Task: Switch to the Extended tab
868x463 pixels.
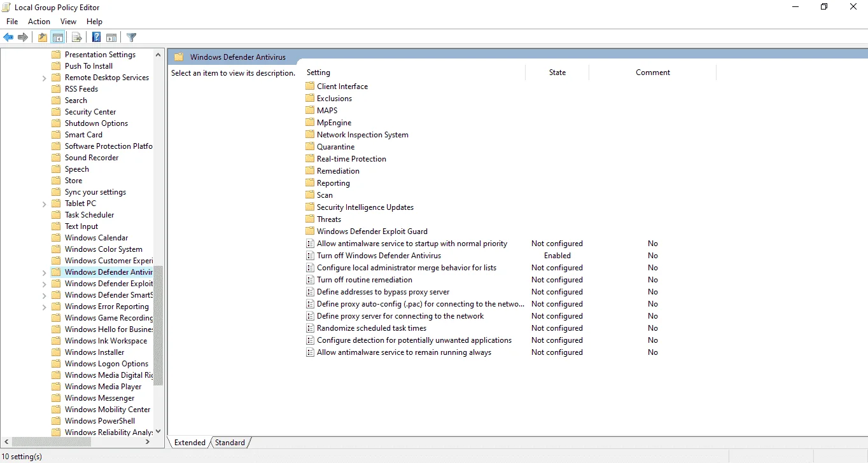Action: coord(190,443)
